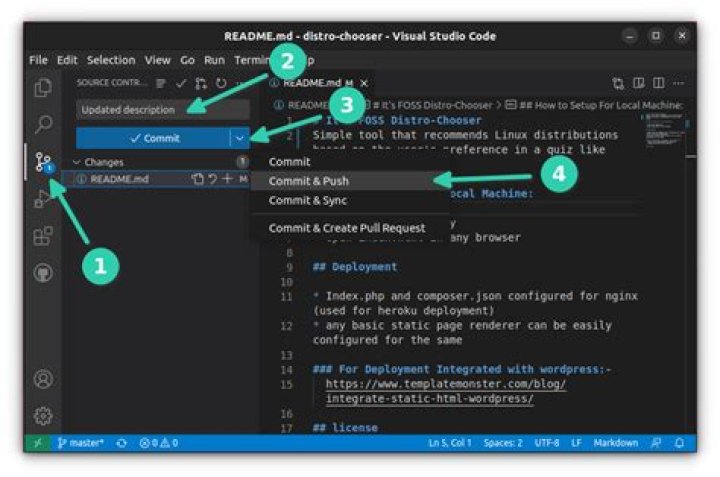Click How to Setup breadcrumb item
Image resolution: width=720 pixels, height=477 pixels.
(x=594, y=105)
